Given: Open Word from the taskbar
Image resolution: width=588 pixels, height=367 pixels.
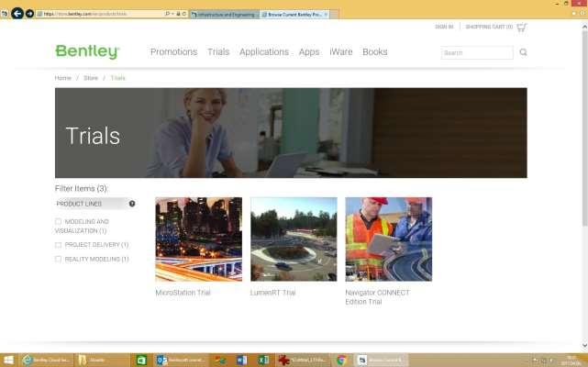Looking at the screenshot, I should [241, 361].
